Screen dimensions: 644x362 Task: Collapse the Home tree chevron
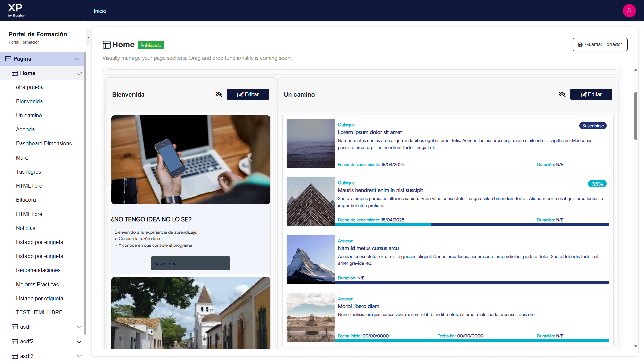click(x=79, y=74)
